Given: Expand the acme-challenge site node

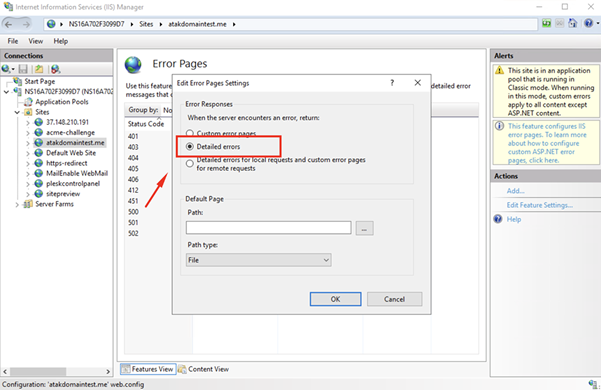Looking at the screenshot, I should 28,133.
